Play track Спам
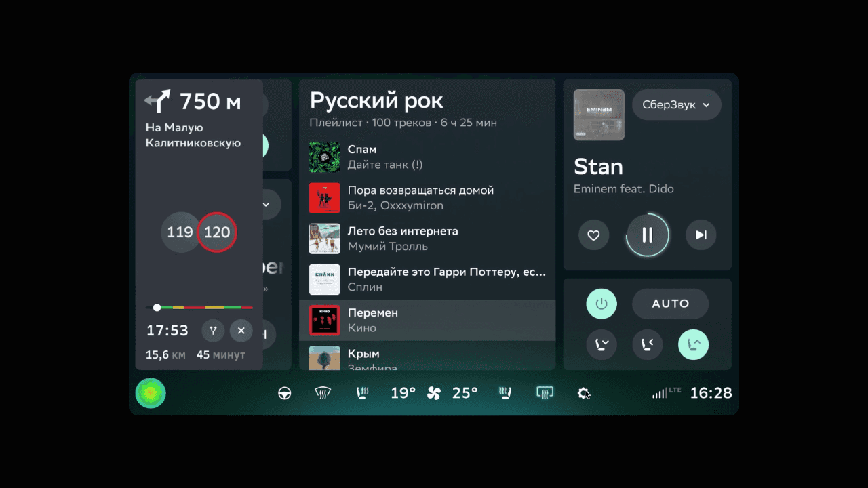Viewport: 868px width, 488px height. click(427, 157)
